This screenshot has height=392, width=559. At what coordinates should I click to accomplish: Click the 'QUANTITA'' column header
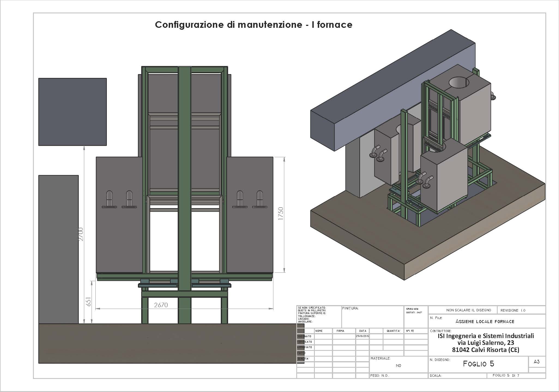click(x=393, y=331)
